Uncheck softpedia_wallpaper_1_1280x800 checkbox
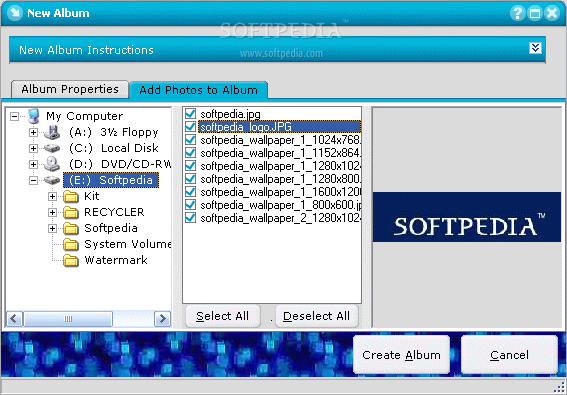 [190, 179]
